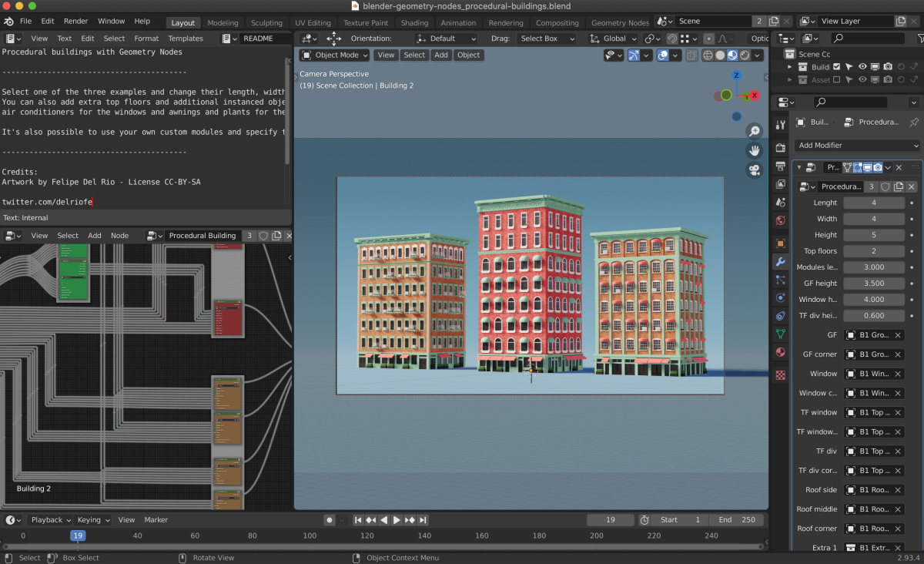Image resolution: width=924 pixels, height=564 pixels.
Task: Click the viewport Object menu button
Action: point(468,55)
